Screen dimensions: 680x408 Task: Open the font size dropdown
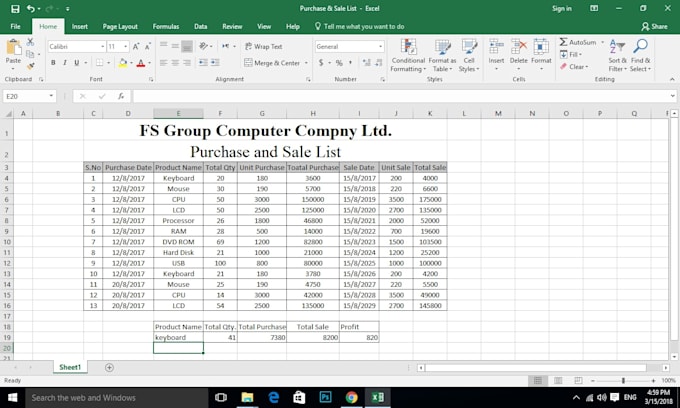coord(126,46)
